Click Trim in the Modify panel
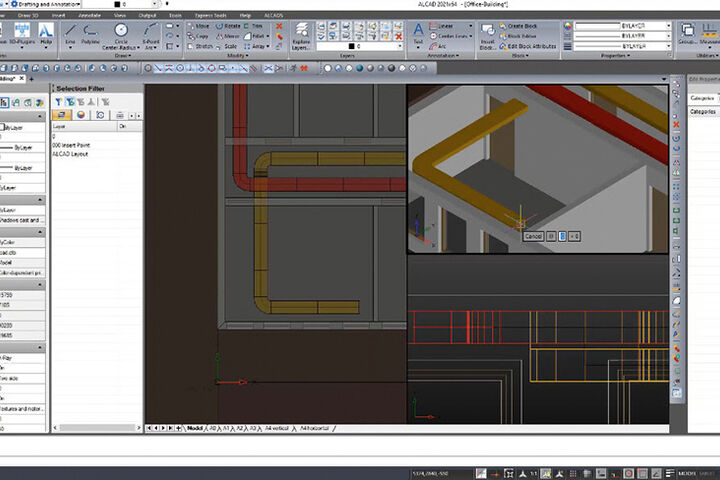This screenshot has width=720, height=480. pyautogui.click(x=253, y=26)
